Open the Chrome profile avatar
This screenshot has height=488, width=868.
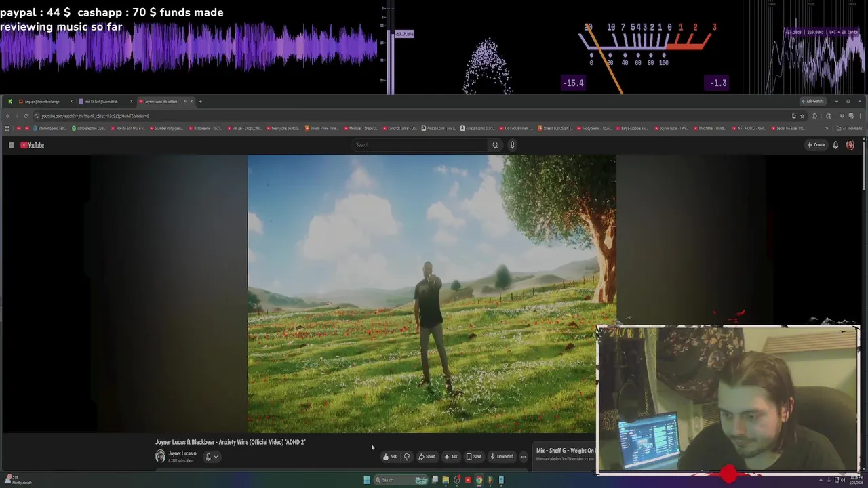click(x=851, y=116)
